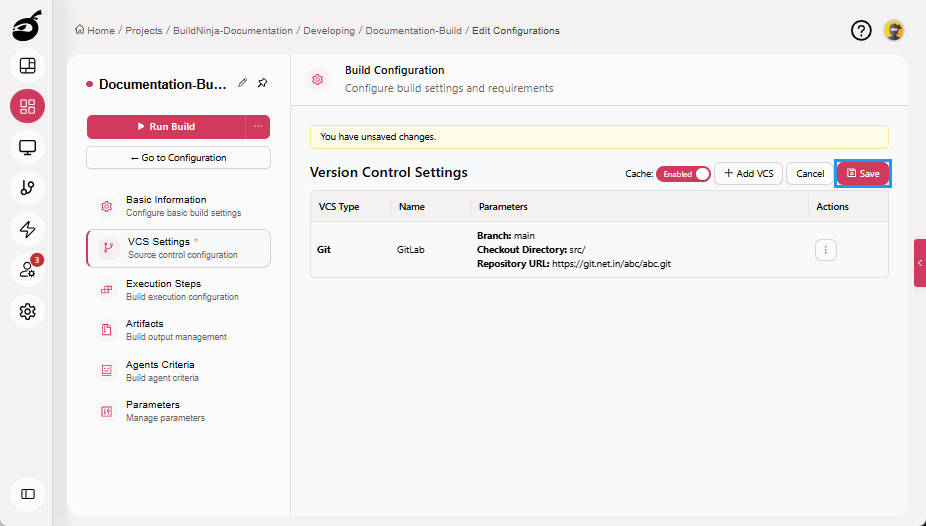Open Run Build more options dropdown
926x526 pixels.
coord(258,127)
